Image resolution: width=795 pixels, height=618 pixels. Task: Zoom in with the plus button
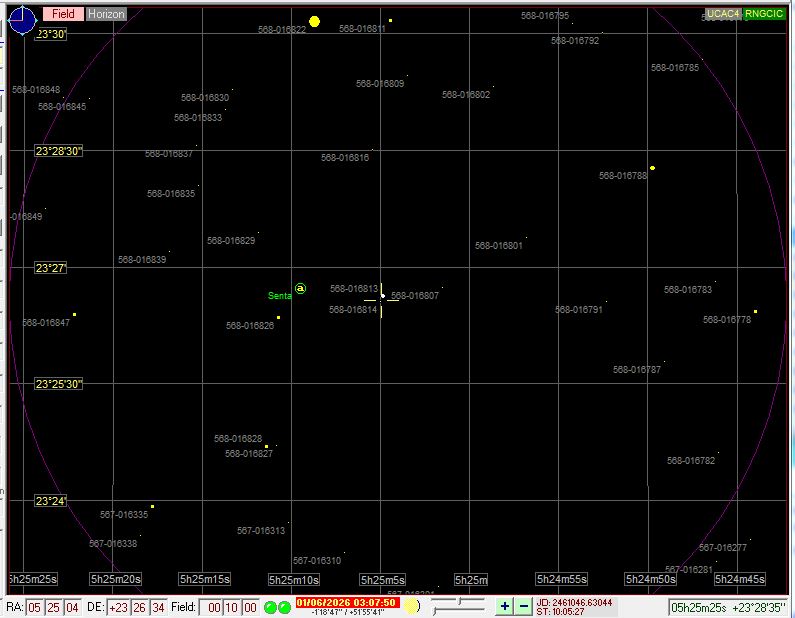coord(504,606)
